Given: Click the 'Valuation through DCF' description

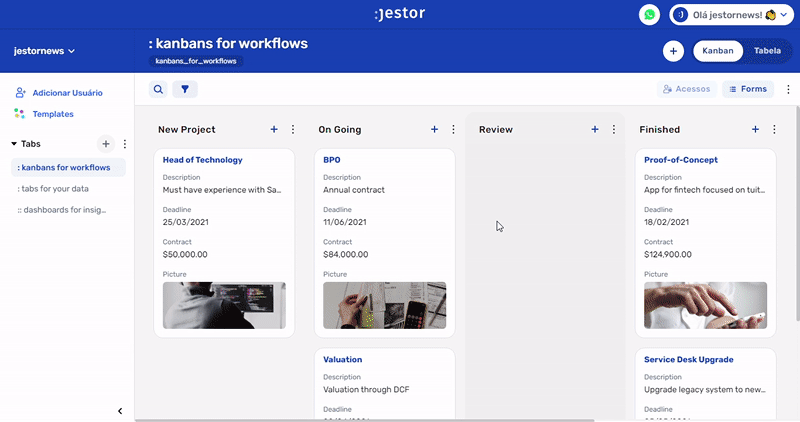Looking at the screenshot, I should click(366, 389).
